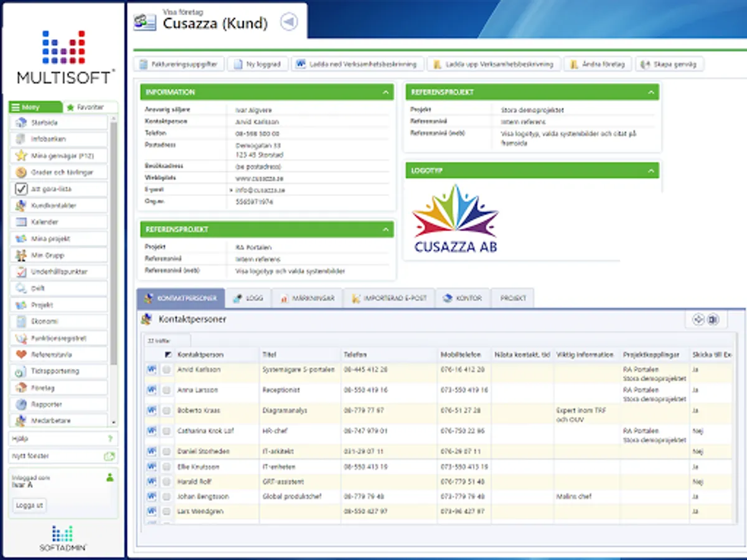Open the Word document icon for Anna Larsson
This screenshot has width=747, height=560.
[151, 390]
